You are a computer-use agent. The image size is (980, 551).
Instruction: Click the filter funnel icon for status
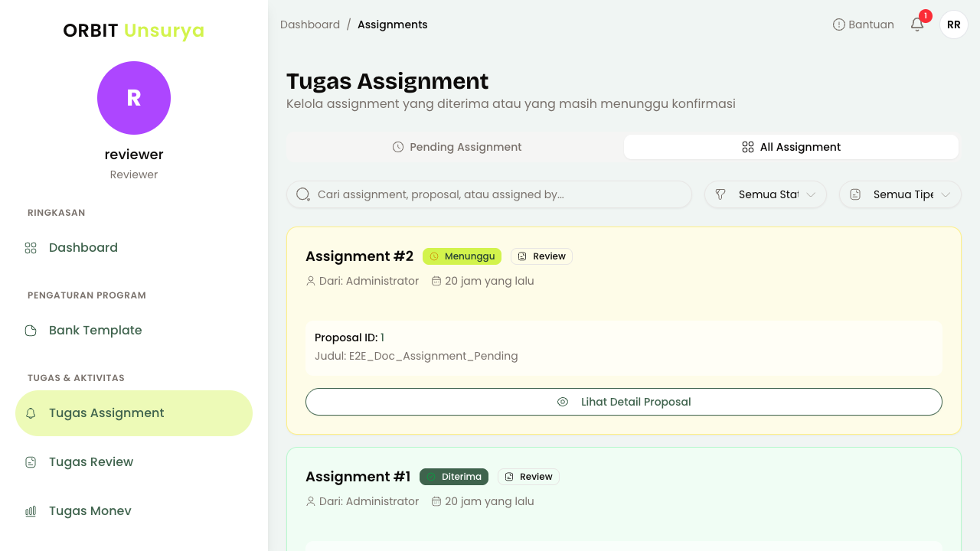coord(720,194)
